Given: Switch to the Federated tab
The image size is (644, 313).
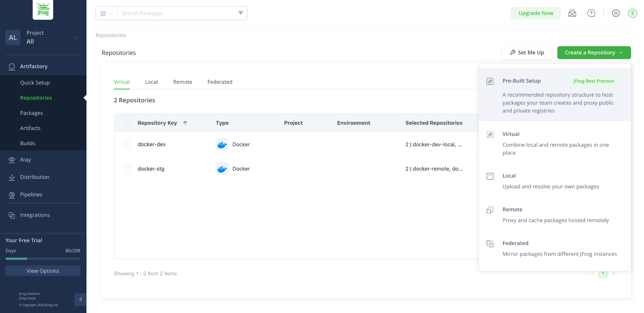Looking at the screenshot, I should (220, 82).
